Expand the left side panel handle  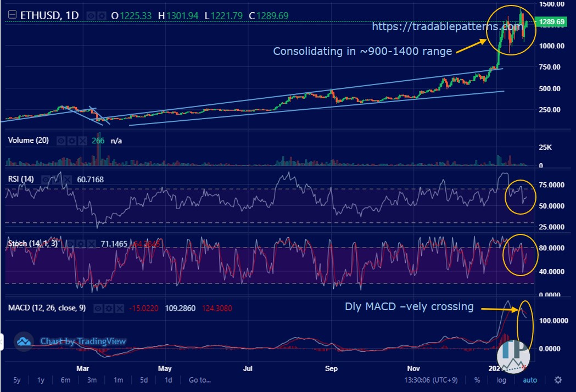point(2,342)
